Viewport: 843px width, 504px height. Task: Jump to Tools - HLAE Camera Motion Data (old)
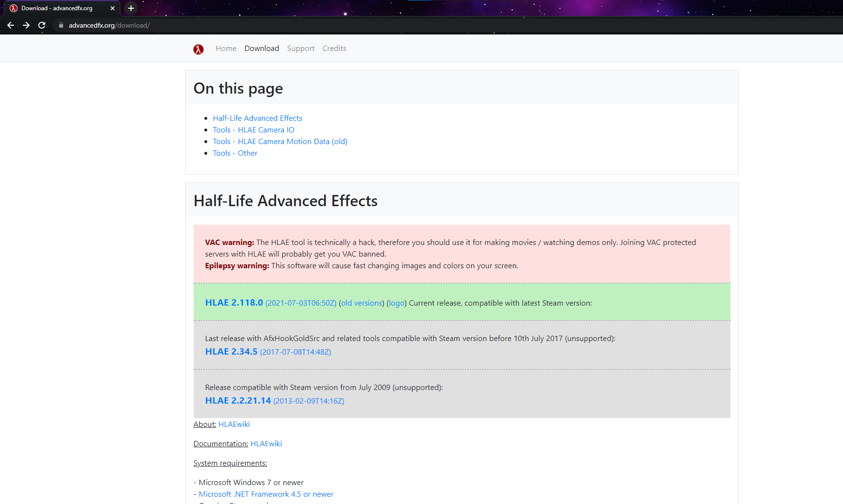tap(280, 142)
